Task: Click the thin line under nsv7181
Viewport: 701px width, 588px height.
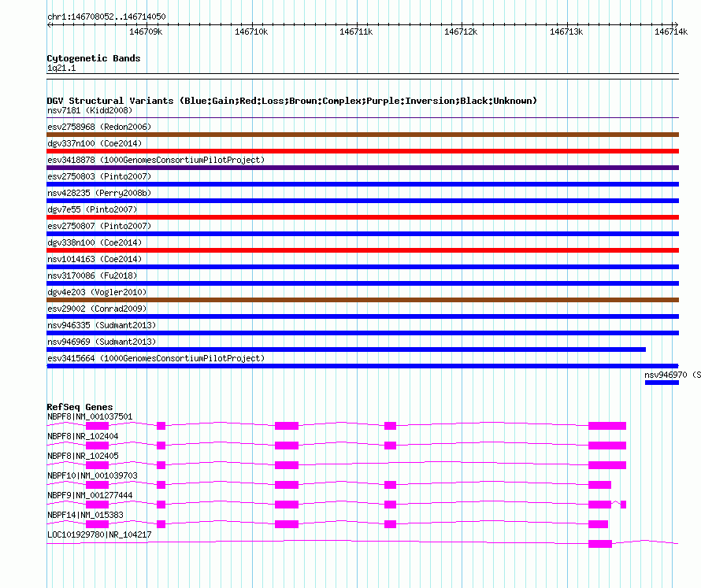Action: pos(362,118)
